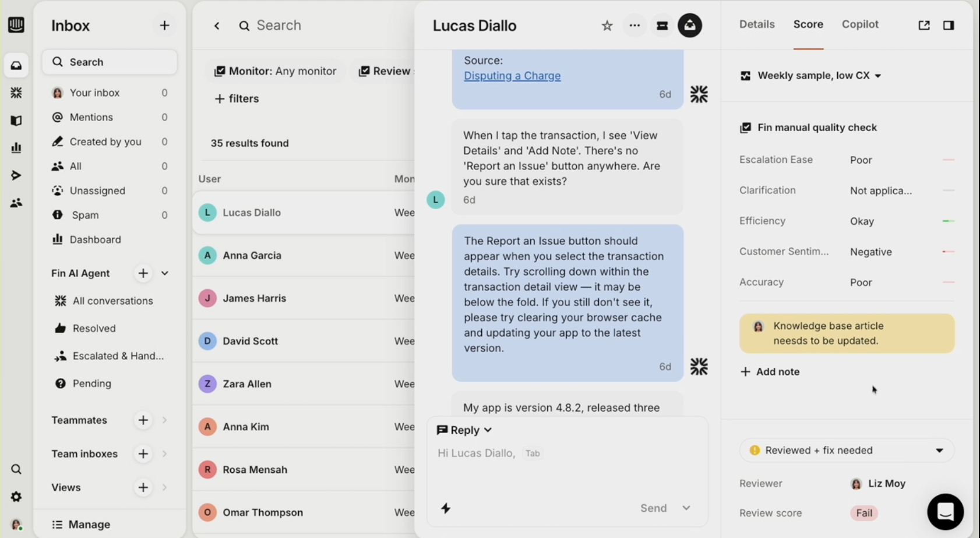Screen dimensions: 980x538
Task: Click the back arrow beside Search
Action: click(x=217, y=26)
